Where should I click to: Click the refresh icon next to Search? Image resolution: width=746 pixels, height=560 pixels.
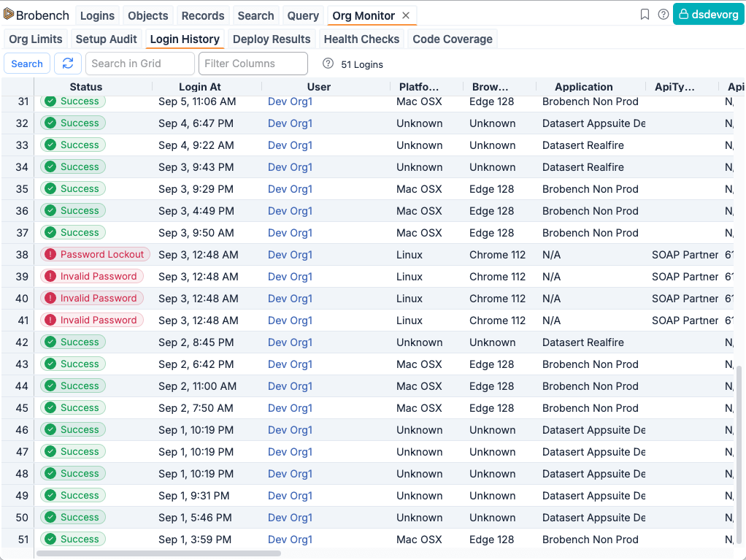[68, 64]
